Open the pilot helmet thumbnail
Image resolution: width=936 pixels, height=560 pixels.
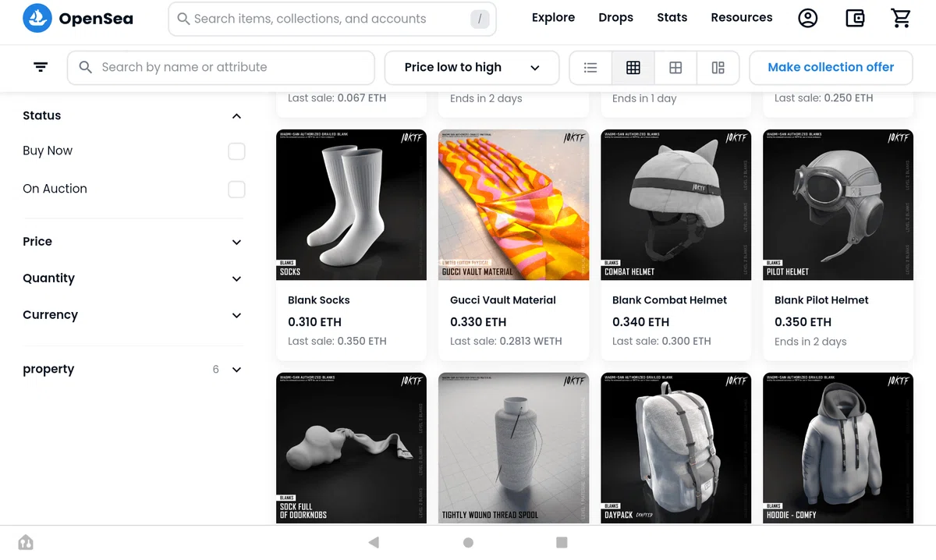tap(838, 205)
